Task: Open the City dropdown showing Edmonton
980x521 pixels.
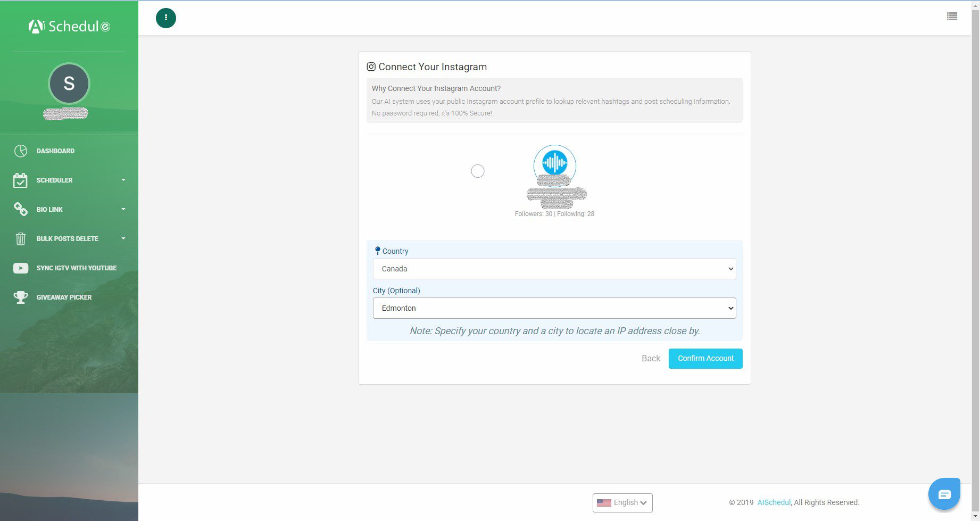Action: (x=554, y=308)
